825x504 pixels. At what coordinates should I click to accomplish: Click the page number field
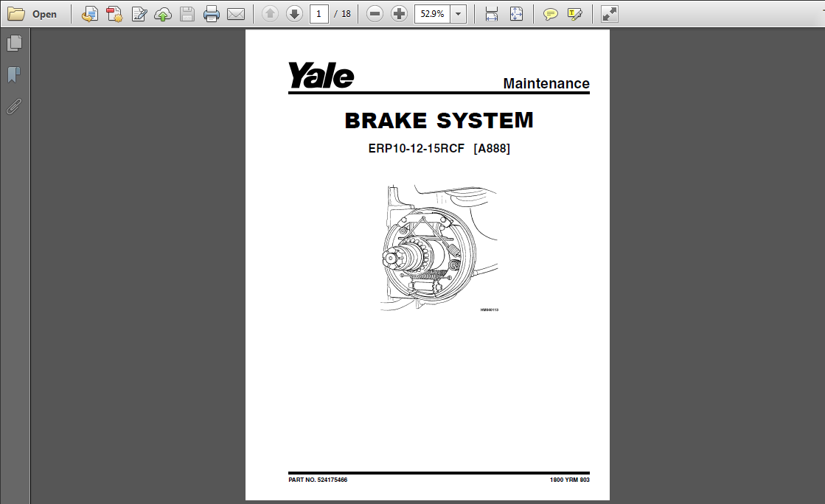[318, 14]
